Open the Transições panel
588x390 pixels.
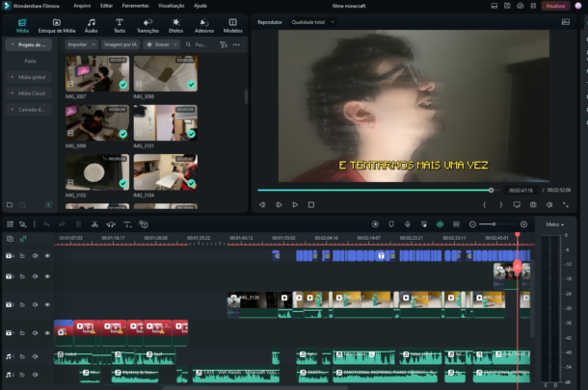pos(147,25)
